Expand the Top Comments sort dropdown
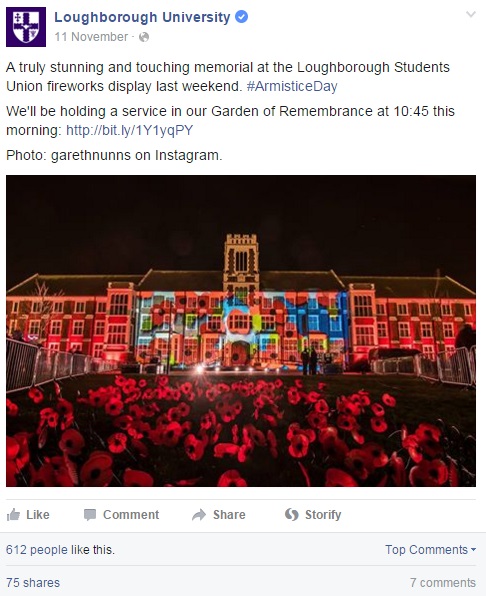Screen dimensions: 486x596 click(x=431, y=550)
